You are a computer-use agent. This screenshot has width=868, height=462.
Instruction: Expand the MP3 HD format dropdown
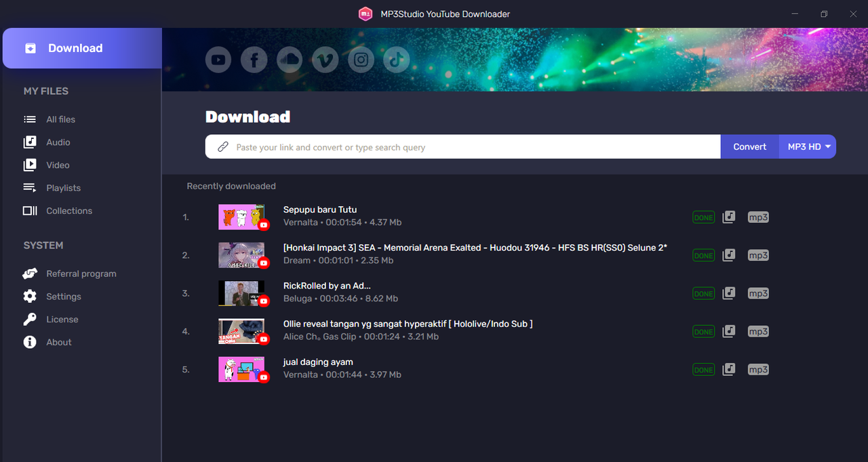808,147
